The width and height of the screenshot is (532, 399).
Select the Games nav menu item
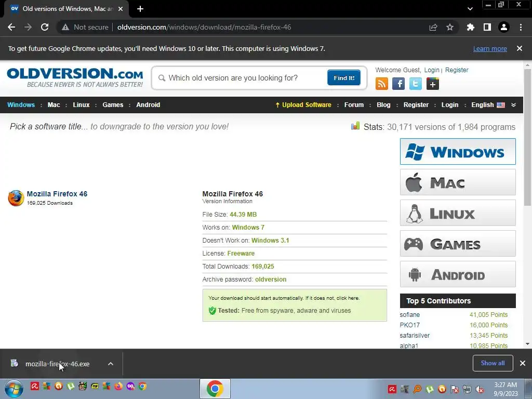pos(113,105)
